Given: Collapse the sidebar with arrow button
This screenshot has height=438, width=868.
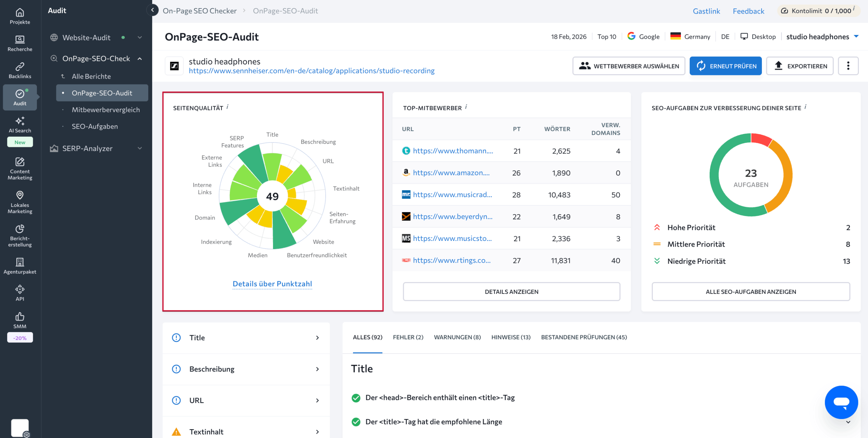Looking at the screenshot, I should click(153, 10).
